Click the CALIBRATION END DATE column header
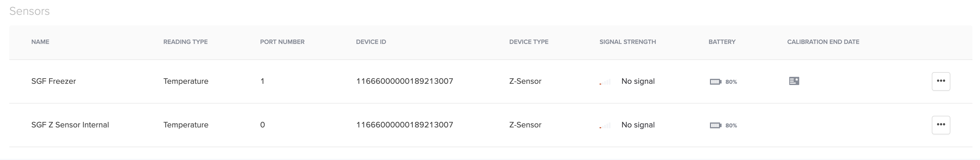 click(823, 42)
